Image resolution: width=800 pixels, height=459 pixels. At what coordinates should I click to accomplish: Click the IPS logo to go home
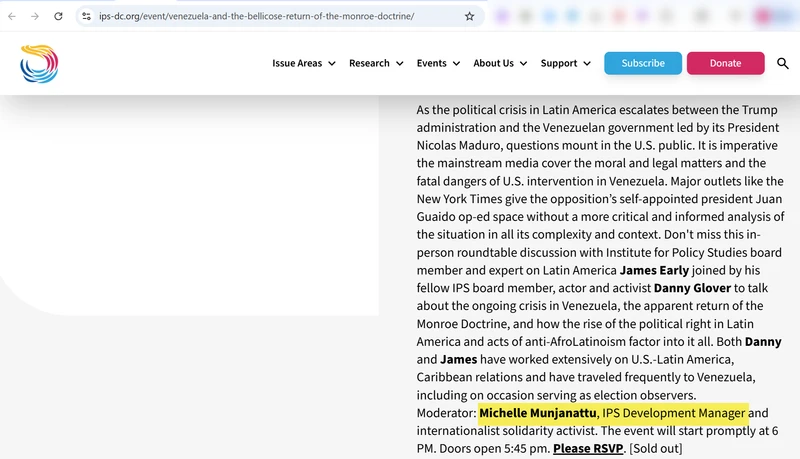39,63
